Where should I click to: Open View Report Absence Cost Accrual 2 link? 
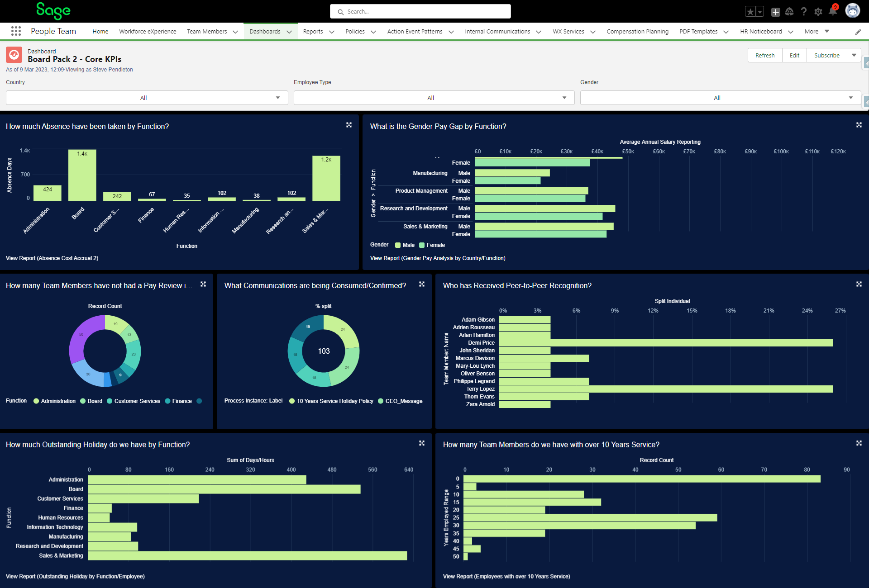pyautogui.click(x=52, y=258)
